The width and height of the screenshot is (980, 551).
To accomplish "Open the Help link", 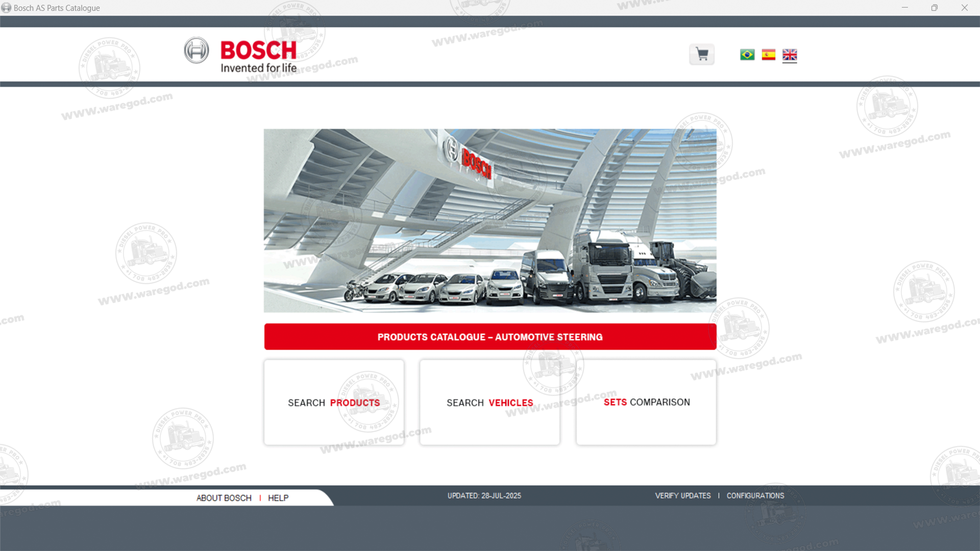I will click(278, 498).
